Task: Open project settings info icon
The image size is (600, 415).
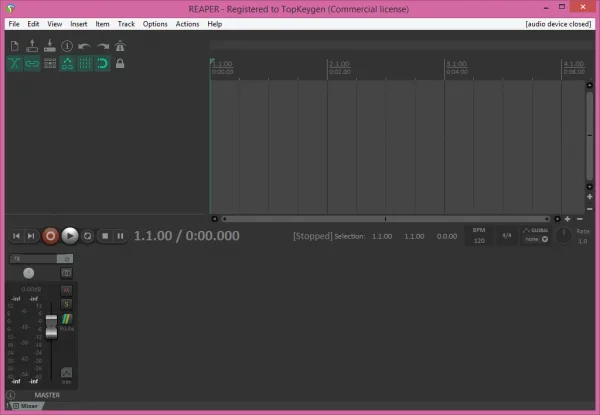Action: 67,46
